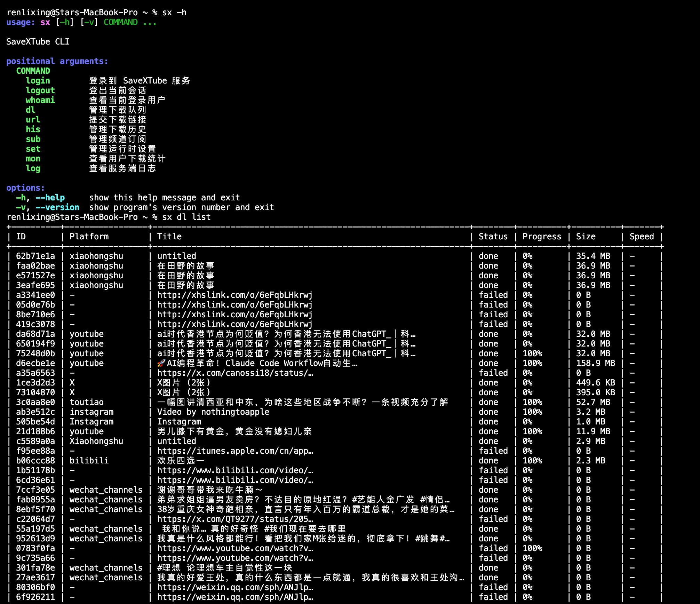Click the 'login' command name
The width and height of the screenshot is (700, 604).
coord(38,81)
